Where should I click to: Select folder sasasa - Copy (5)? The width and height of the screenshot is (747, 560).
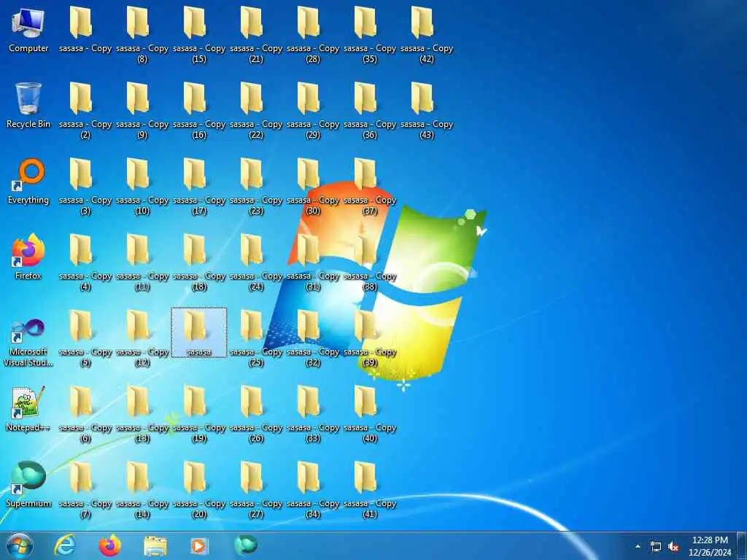point(85,338)
